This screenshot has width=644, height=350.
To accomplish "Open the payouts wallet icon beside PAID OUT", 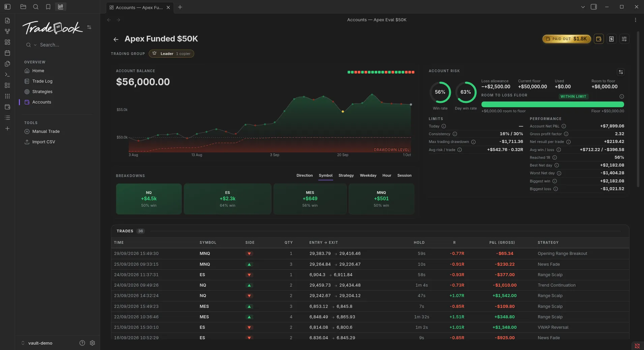I will point(599,39).
